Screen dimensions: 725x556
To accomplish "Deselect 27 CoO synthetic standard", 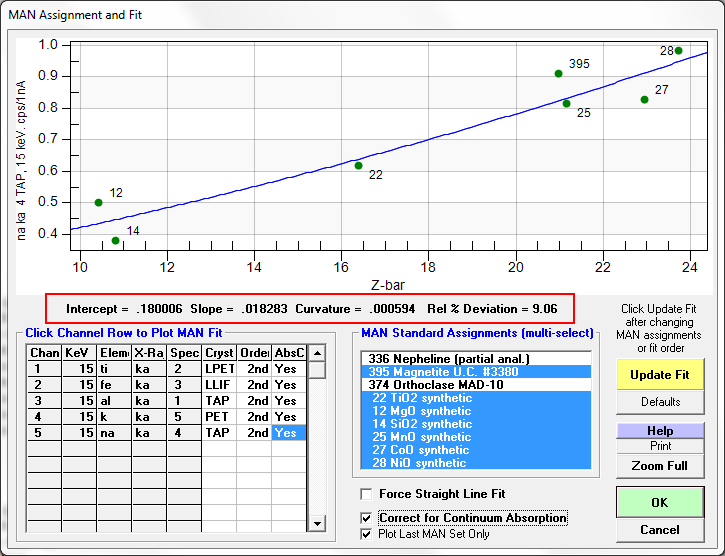I will (x=475, y=449).
